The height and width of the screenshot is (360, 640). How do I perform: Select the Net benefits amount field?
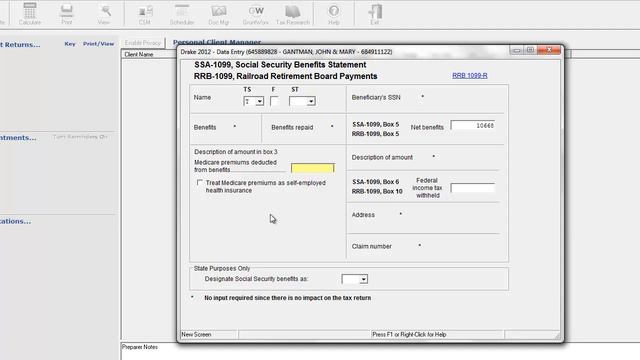(x=473, y=125)
